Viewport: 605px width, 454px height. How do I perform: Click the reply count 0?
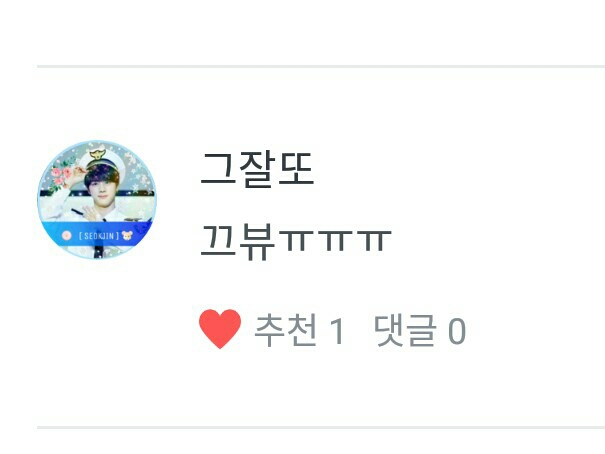click(457, 331)
